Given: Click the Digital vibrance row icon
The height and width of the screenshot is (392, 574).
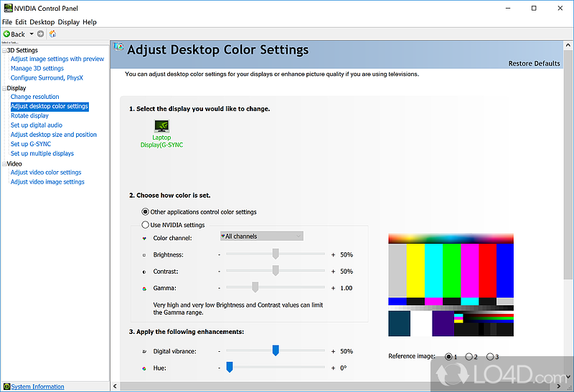Looking at the screenshot, I should (x=144, y=351).
